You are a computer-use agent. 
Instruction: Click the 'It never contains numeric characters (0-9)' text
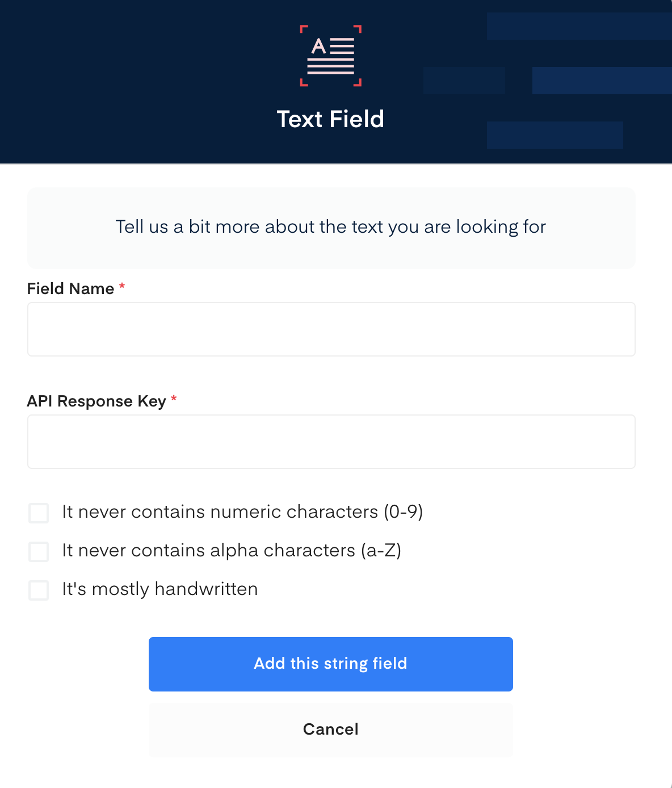point(242,512)
